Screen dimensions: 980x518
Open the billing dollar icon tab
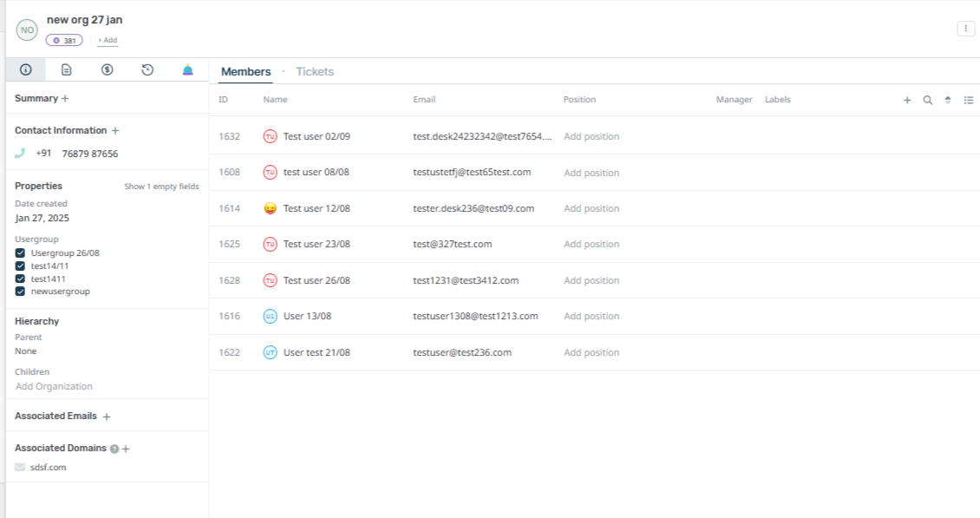click(107, 69)
